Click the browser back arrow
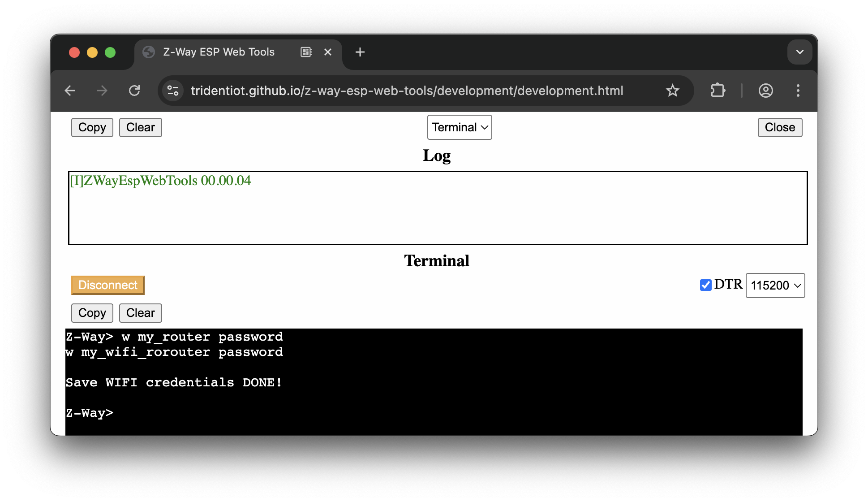868x502 pixels. [70, 91]
